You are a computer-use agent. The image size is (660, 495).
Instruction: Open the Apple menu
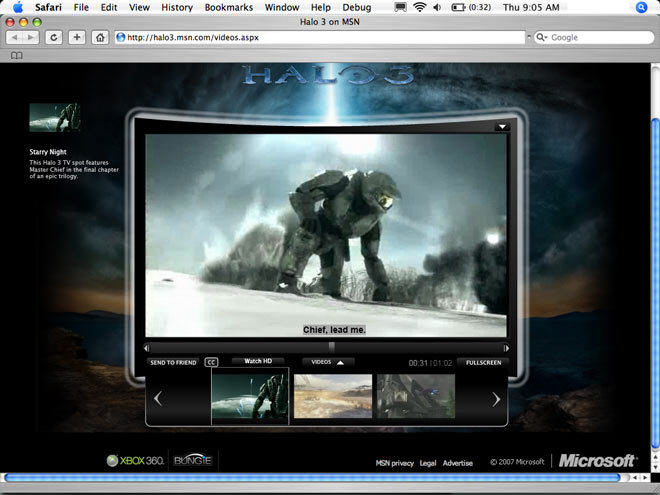[x=18, y=7]
